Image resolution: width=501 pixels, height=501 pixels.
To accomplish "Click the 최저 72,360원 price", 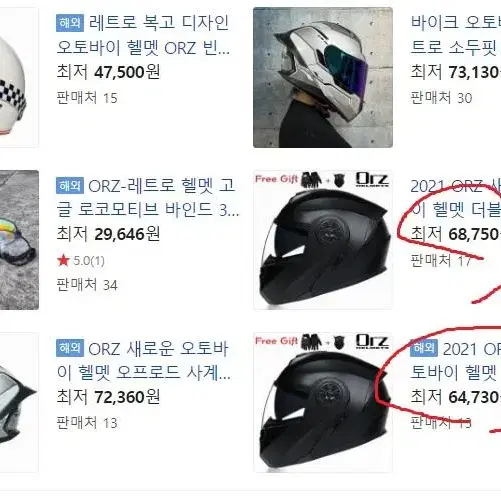I will 108,397.
